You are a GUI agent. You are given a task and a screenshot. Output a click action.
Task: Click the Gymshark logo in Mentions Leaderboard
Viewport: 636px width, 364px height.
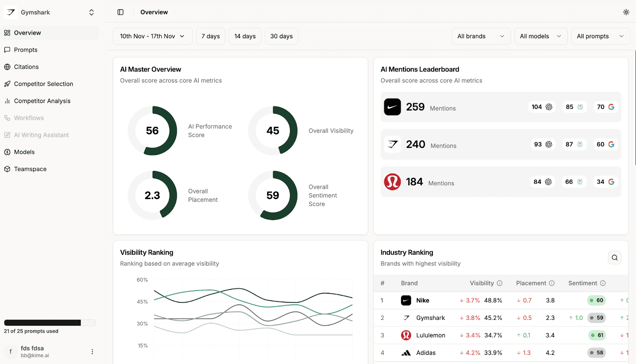[x=392, y=144]
